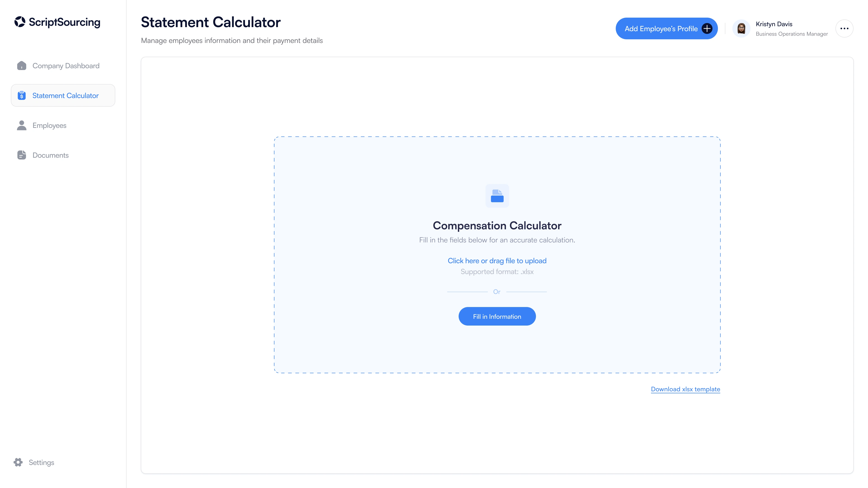Open the three-dots more options menu

click(x=844, y=29)
